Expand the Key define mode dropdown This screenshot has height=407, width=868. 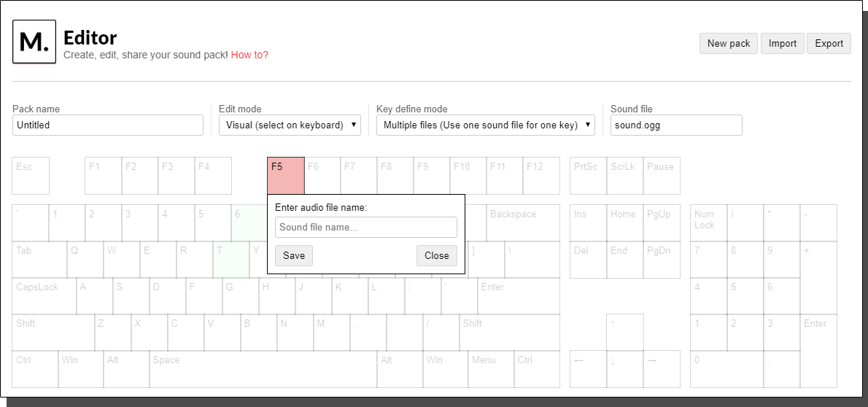point(485,125)
